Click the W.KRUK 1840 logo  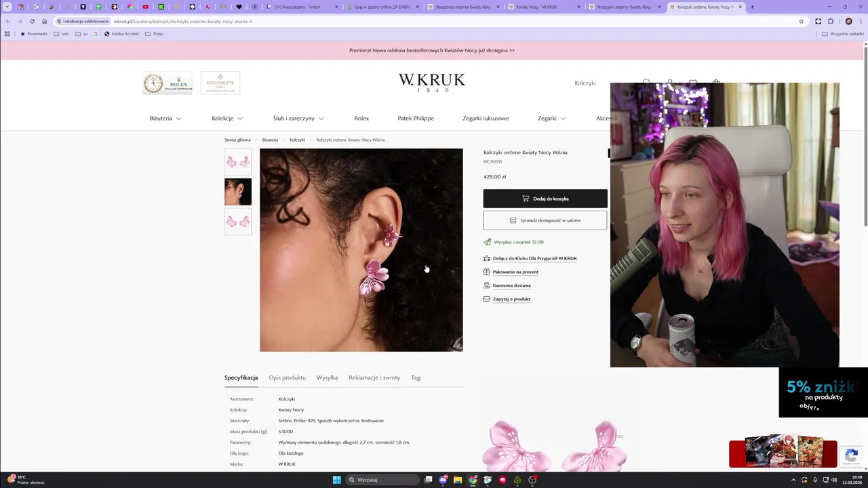pos(432,82)
